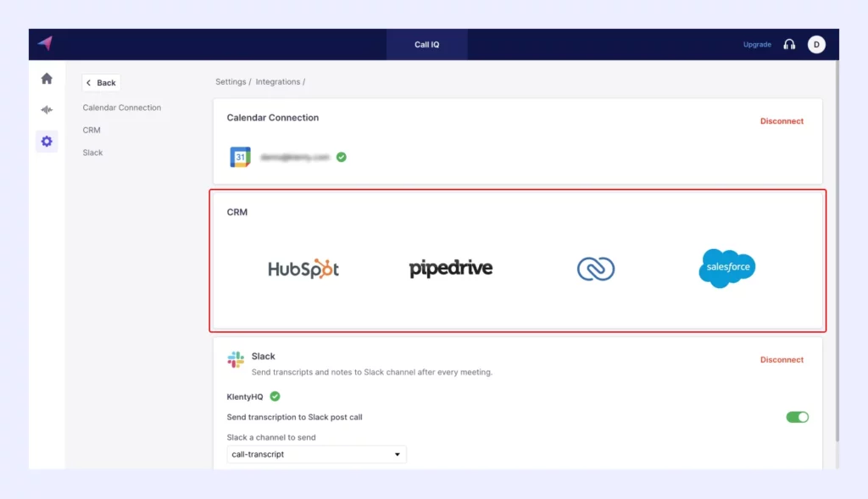
Task: Choose the HubSpot CRM logo
Action: coord(303,269)
